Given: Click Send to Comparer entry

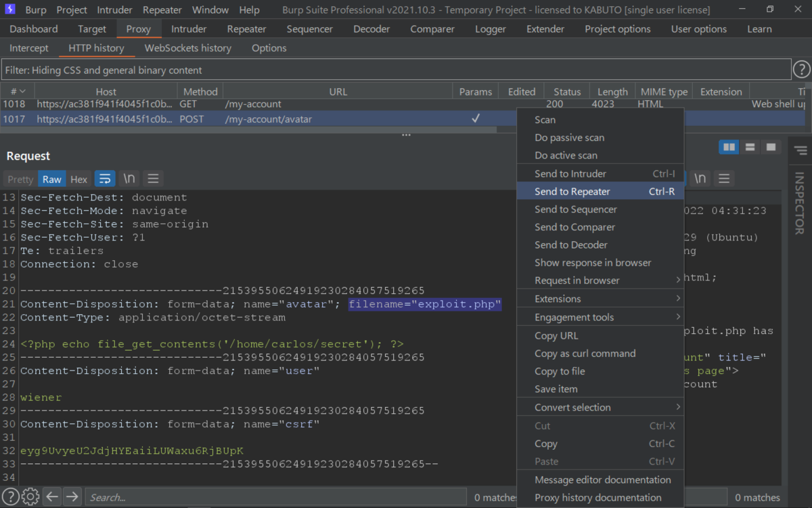Looking at the screenshot, I should (x=600, y=227).
